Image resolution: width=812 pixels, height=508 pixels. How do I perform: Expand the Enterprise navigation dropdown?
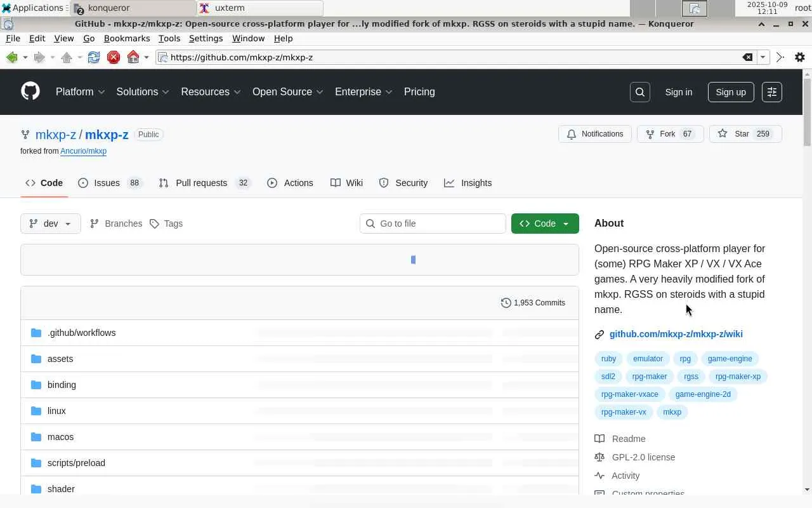pos(363,91)
